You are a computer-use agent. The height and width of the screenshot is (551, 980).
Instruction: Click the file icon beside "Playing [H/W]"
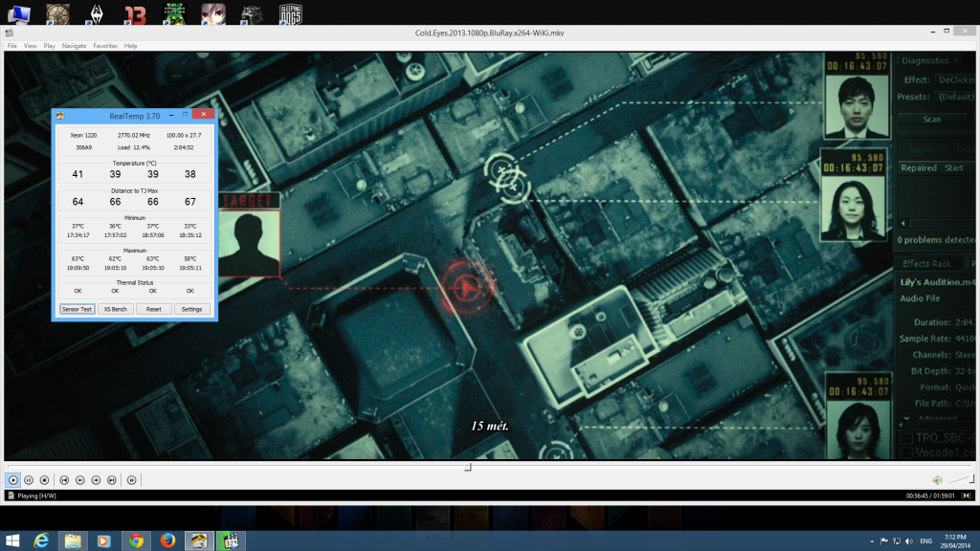[11, 496]
